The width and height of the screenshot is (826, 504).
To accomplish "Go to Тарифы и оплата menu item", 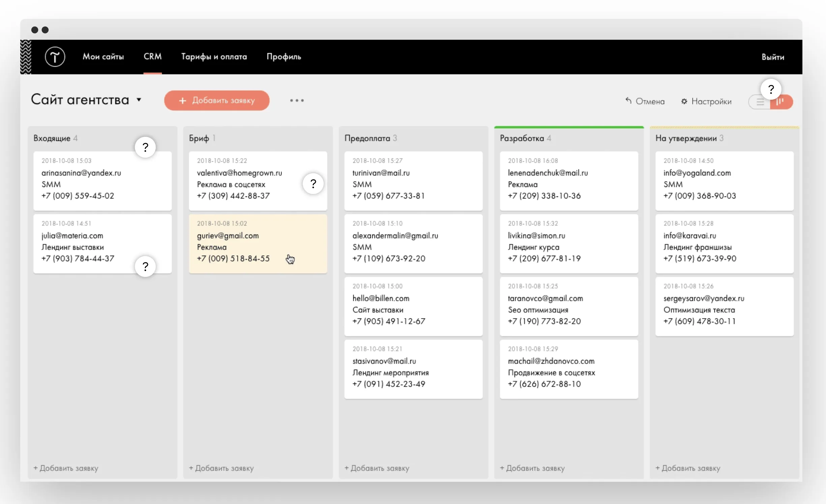I will click(x=214, y=57).
